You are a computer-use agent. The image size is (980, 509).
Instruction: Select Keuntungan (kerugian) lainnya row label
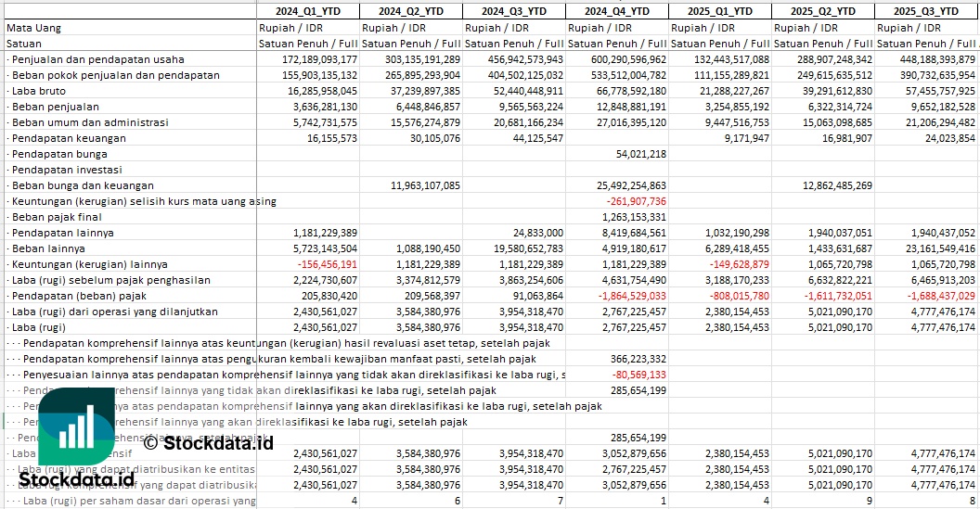click(x=90, y=264)
